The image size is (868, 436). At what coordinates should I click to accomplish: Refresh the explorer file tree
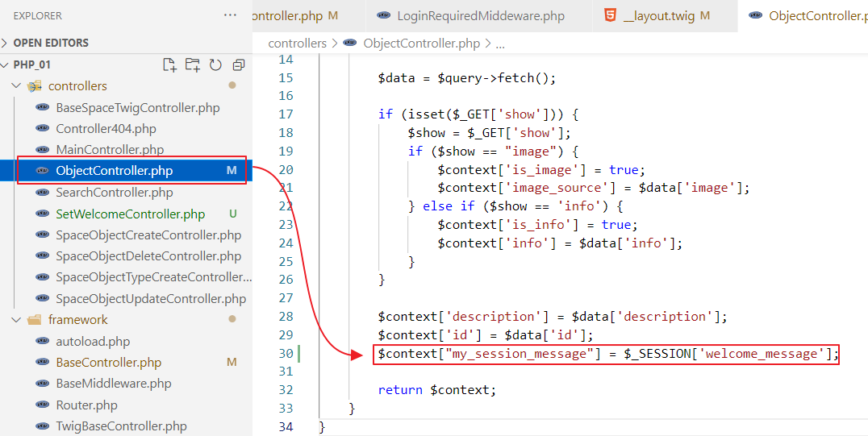(215, 65)
